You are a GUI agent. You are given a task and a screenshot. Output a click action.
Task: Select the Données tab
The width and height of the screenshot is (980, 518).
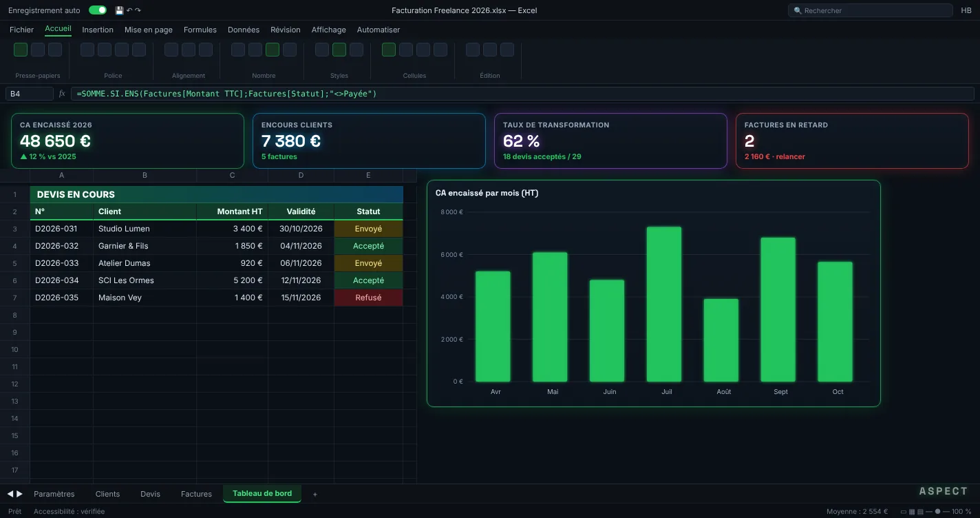pos(244,30)
